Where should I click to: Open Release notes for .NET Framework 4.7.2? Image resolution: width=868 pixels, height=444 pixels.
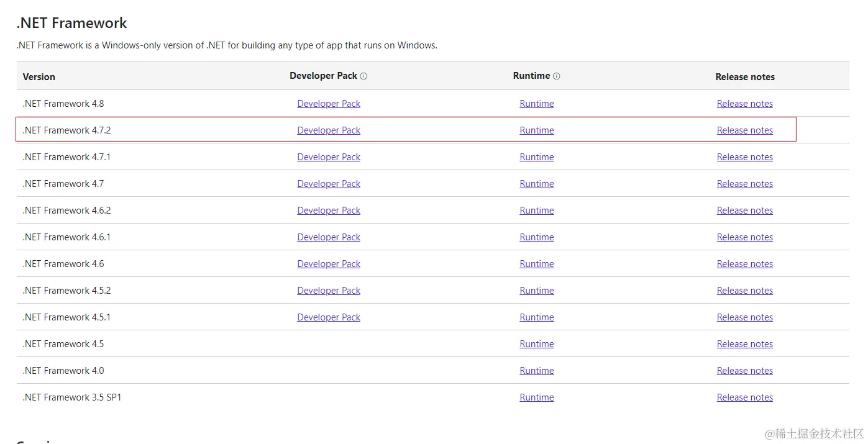745,130
